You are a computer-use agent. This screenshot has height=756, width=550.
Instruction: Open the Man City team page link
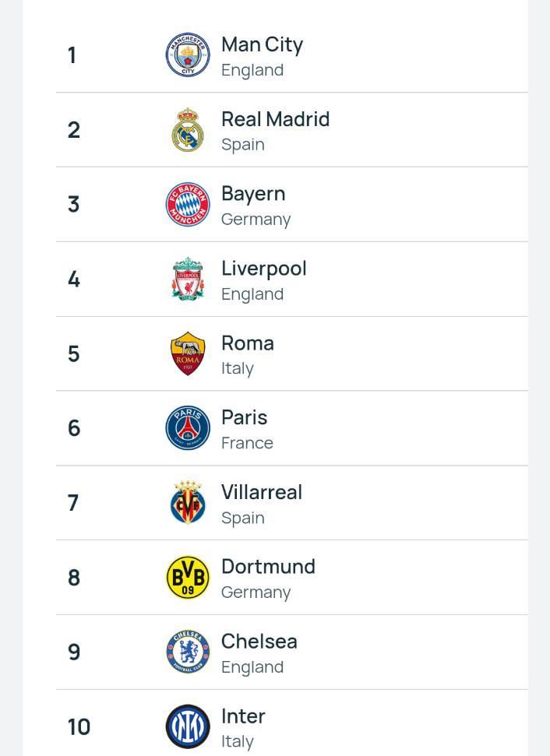262,44
